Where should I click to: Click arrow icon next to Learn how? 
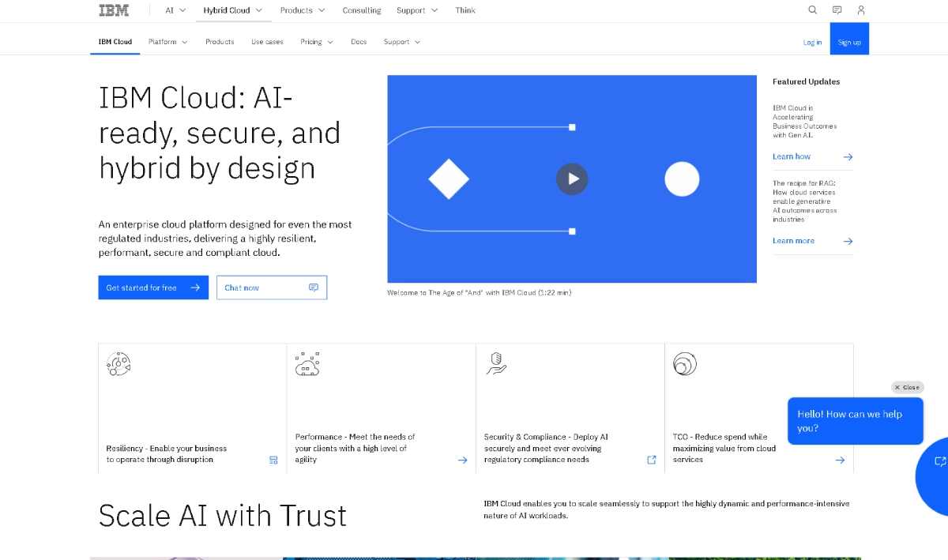[x=848, y=156]
